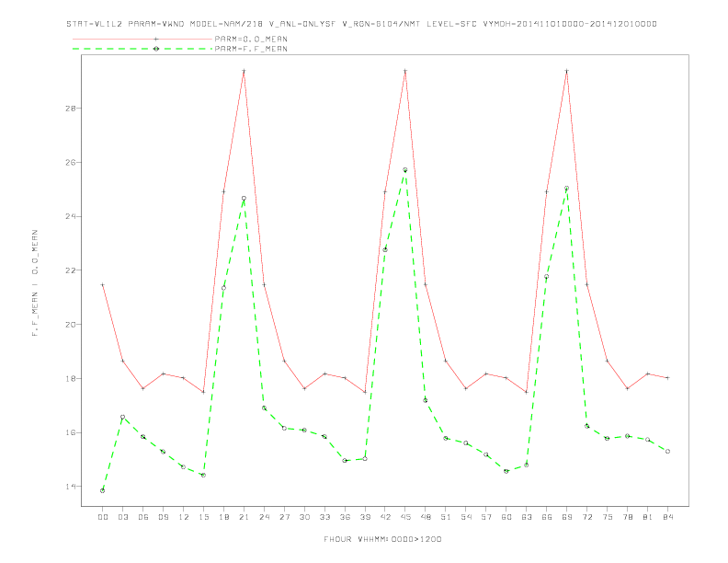The height and width of the screenshot is (563, 728).
Task: Click the x-axis tick label 72
Action: coord(587,517)
